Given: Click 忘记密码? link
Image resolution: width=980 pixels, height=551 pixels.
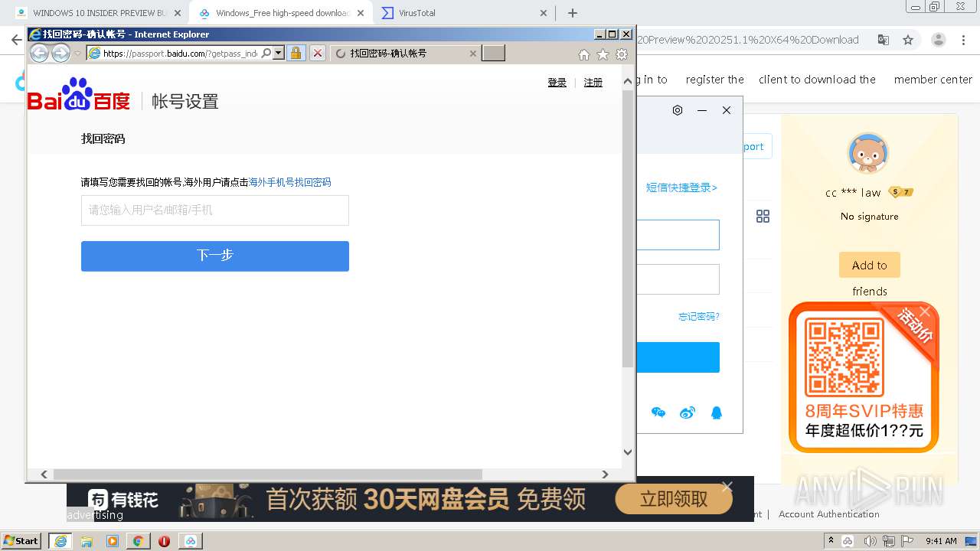Looking at the screenshot, I should (698, 316).
